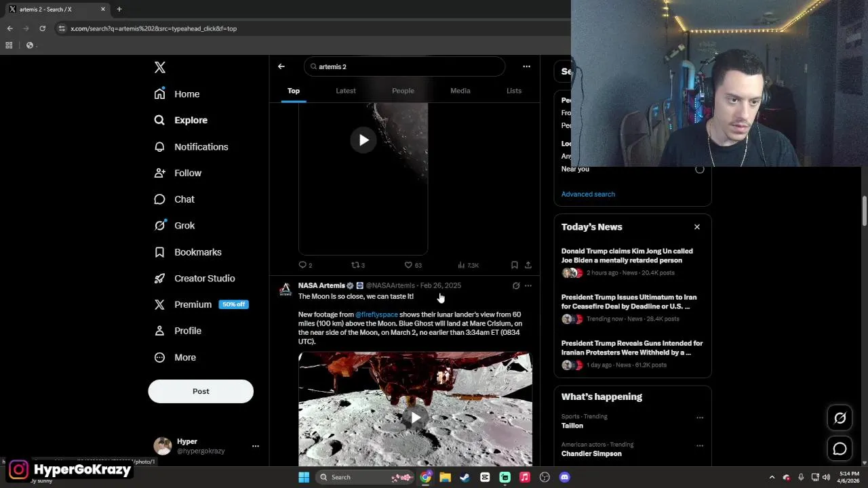Open volume control in system tray
This screenshot has height=488, width=868.
coord(826,477)
